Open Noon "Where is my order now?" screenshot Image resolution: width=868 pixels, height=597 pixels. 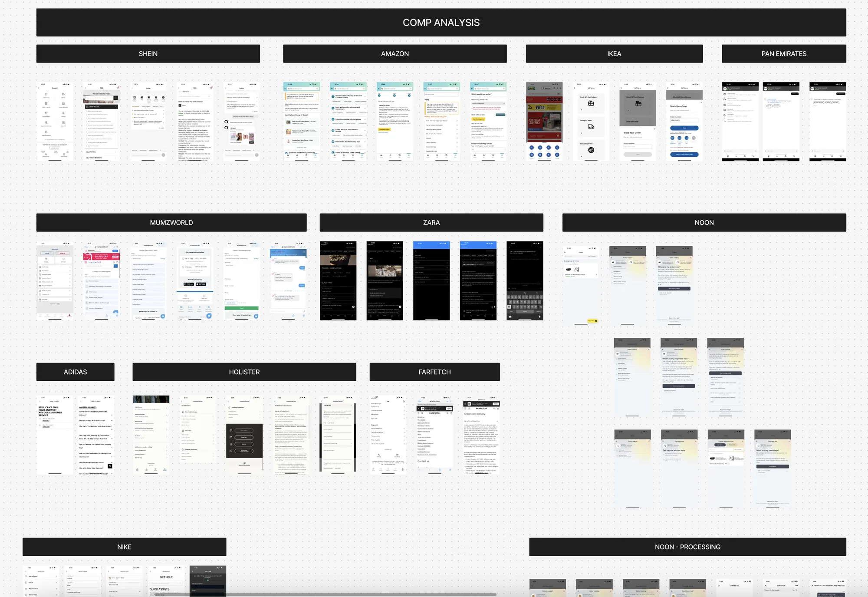pos(674,285)
